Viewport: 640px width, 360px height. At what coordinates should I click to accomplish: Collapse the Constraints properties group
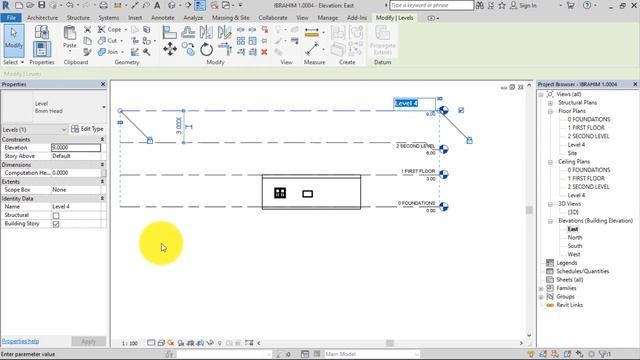coord(102,140)
